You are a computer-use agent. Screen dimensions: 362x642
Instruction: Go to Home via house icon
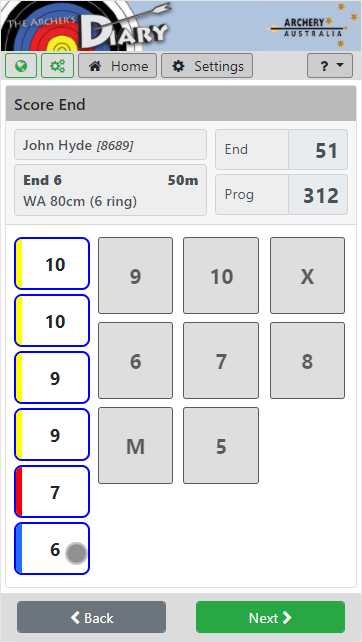(118, 66)
